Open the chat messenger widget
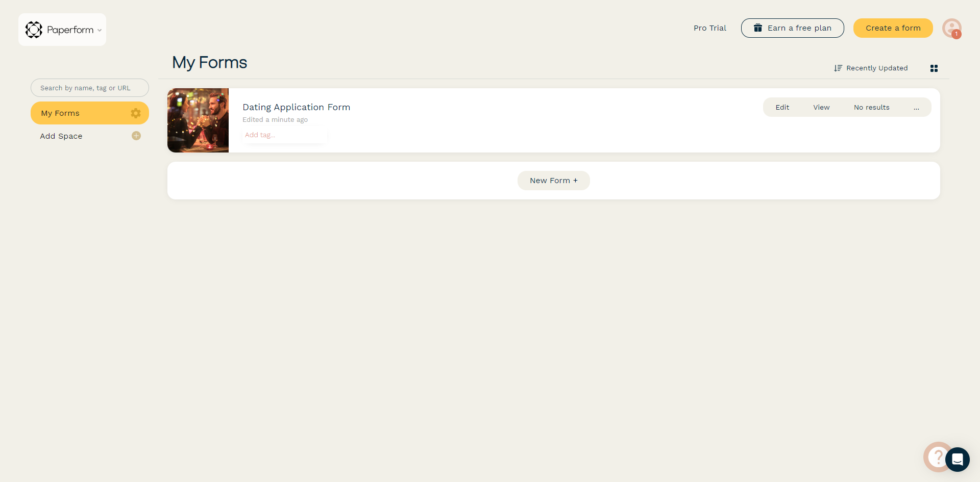980x482 pixels. [x=958, y=460]
